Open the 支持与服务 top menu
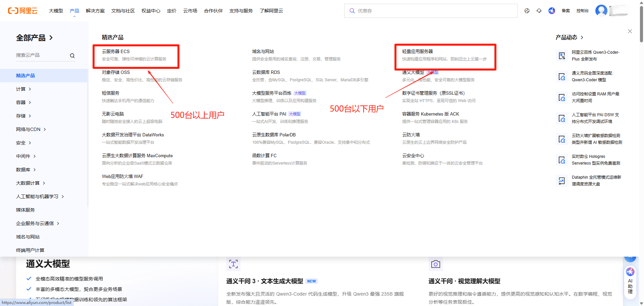The width and height of the screenshot is (644, 306). coord(241,11)
